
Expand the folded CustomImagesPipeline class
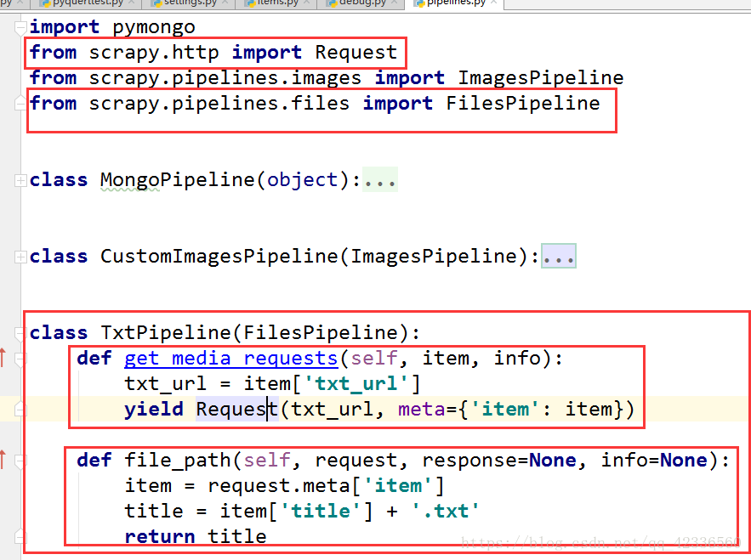click(x=20, y=257)
